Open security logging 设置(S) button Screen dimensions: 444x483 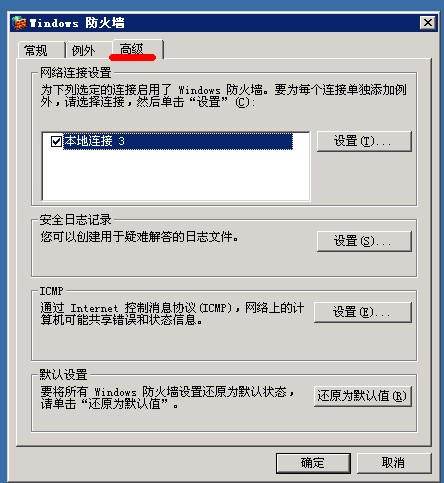364,241
